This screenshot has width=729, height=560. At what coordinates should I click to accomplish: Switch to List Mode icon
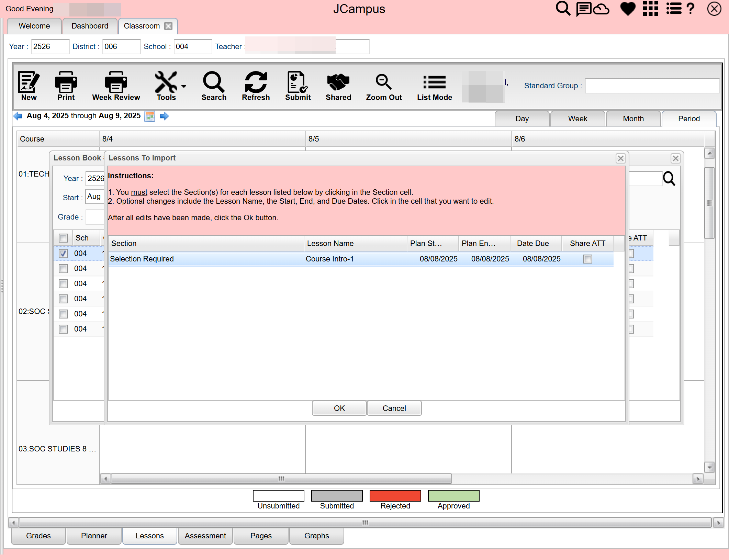(435, 82)
